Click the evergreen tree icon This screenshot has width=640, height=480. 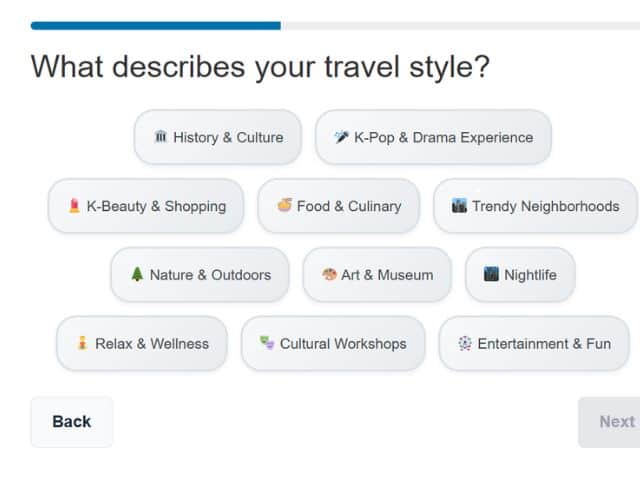click(x=137, y=275)
